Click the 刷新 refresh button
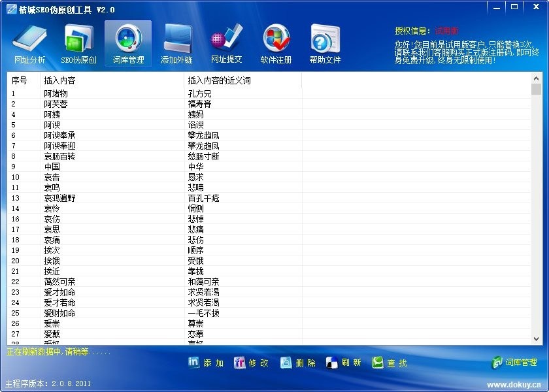 click(x=344, y=363)
